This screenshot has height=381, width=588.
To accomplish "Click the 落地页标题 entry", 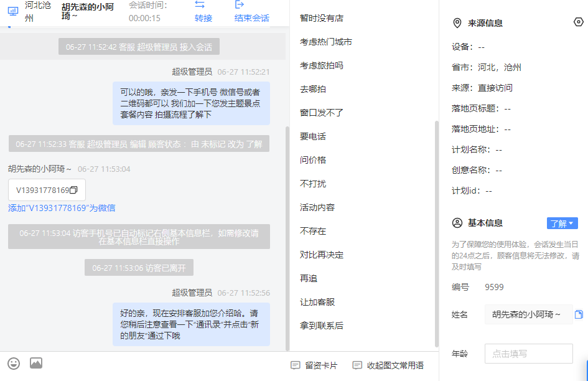I will click(x=481, y=108).
